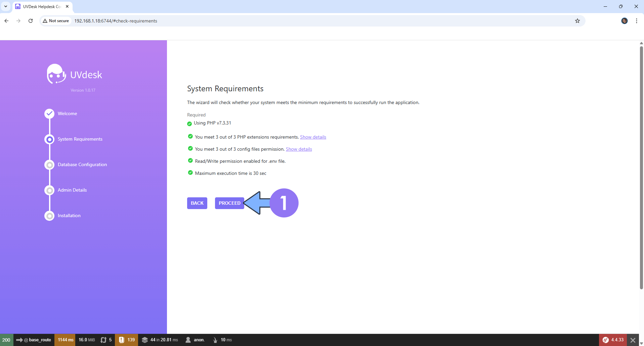The image size is (644, 346).
Task: Bookmark this page with the star icon
Action: (x=577, y=21)
